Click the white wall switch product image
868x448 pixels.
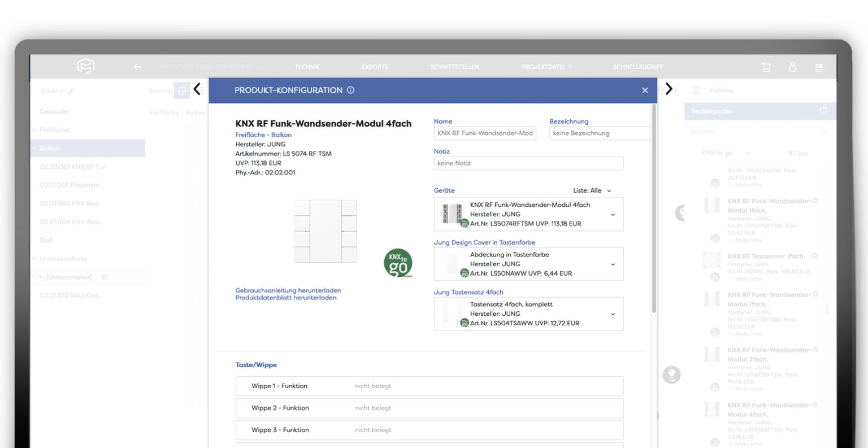[325, 230]
